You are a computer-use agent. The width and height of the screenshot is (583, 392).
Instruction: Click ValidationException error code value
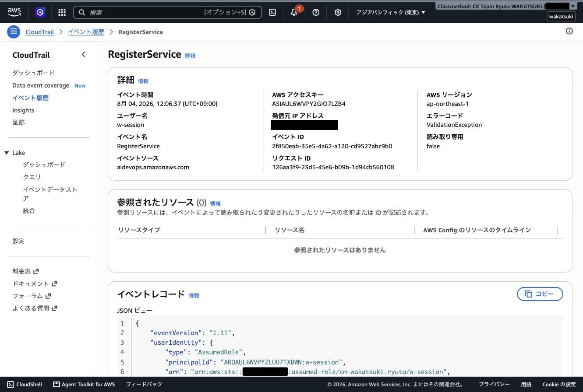click(x=454, y=125)
